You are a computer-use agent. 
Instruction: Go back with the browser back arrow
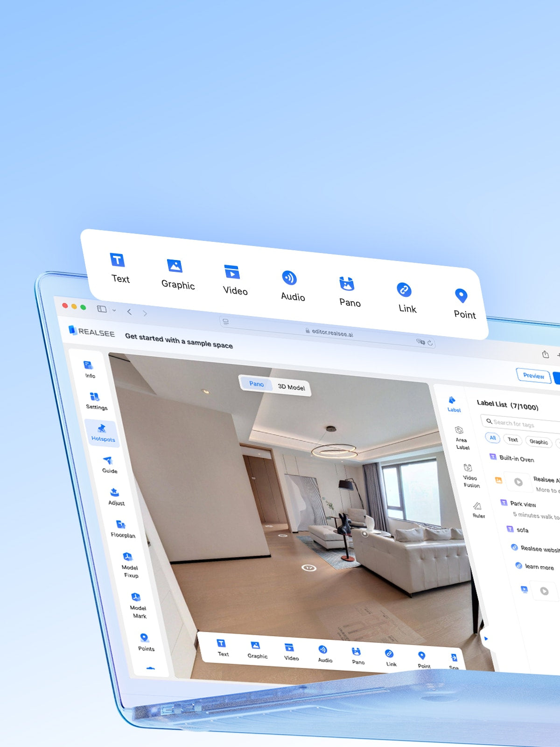tap(129, 311)
